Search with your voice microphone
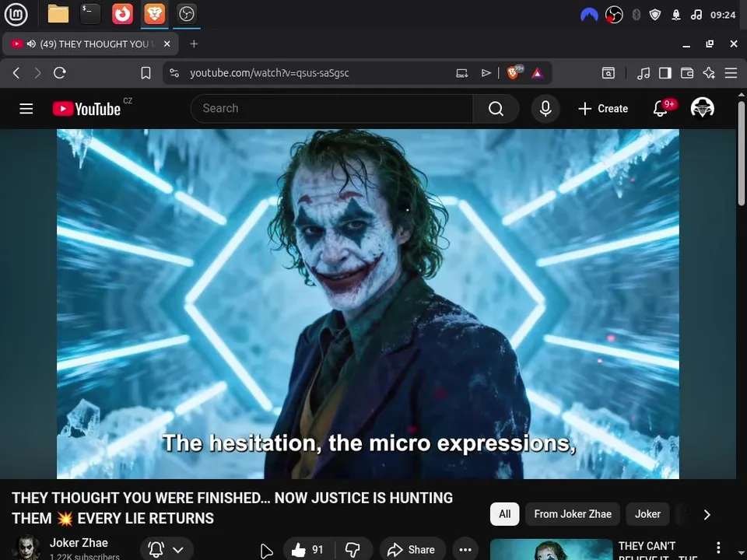The height and width of the screenshot is (560, 747). [x=545, y=109]
